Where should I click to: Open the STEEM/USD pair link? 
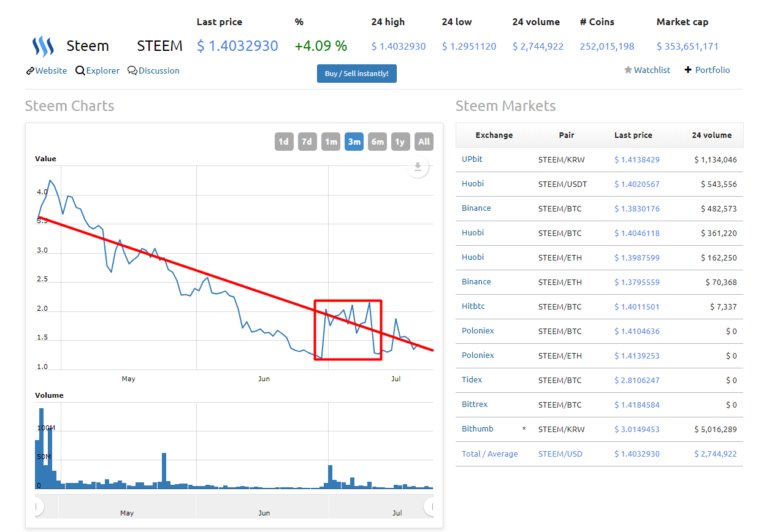560,454
